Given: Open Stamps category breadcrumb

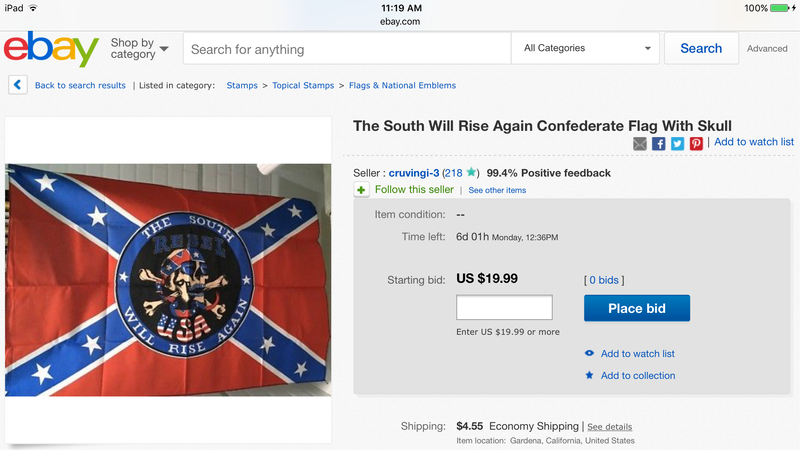Looking at the screenshot, I should click(x=242, y=86).
